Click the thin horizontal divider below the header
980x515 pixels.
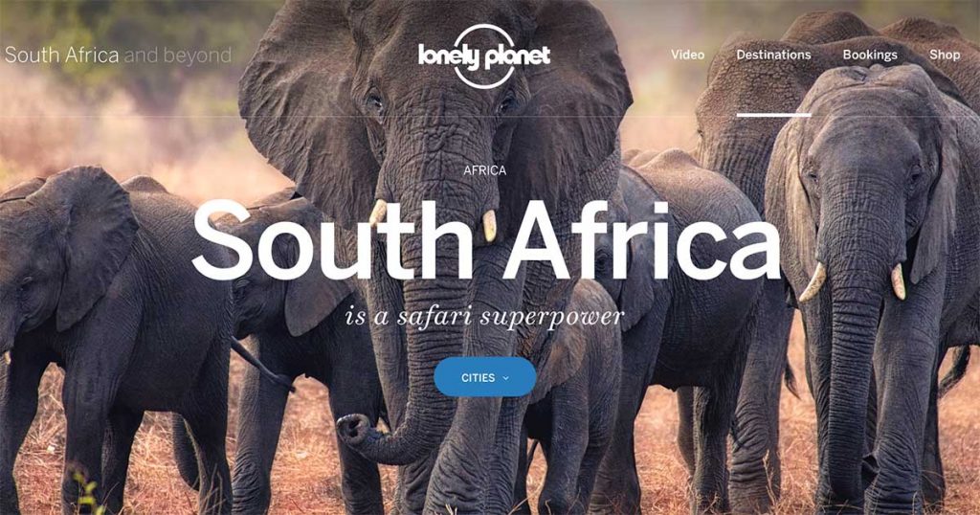tap(490, 116)
